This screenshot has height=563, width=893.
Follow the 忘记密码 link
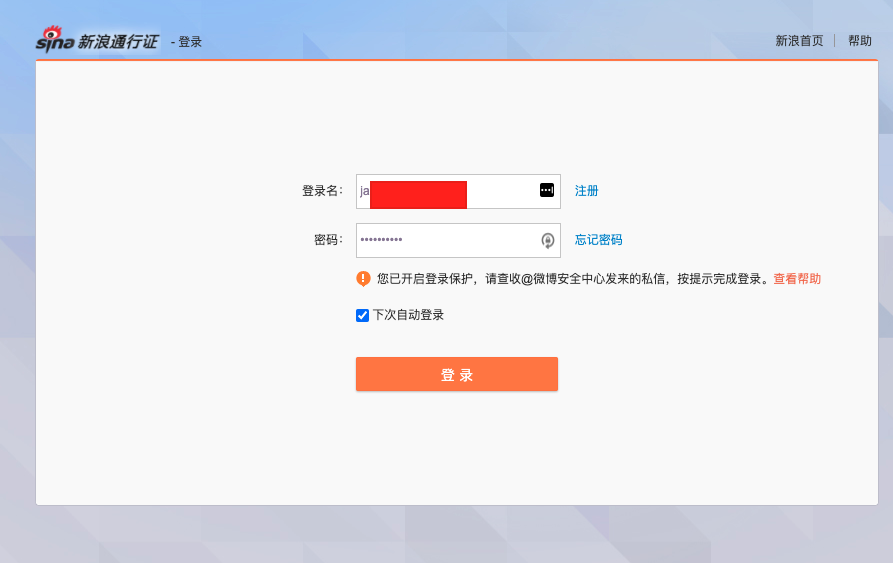598,240
